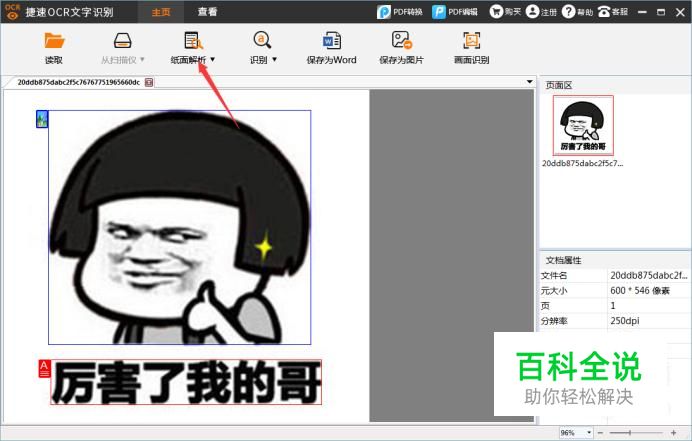This screenshot has width=692, height=441.
Task: Expand the 识别 dropdown arrow
Action: pyautogui.click(x=275, y=60)
